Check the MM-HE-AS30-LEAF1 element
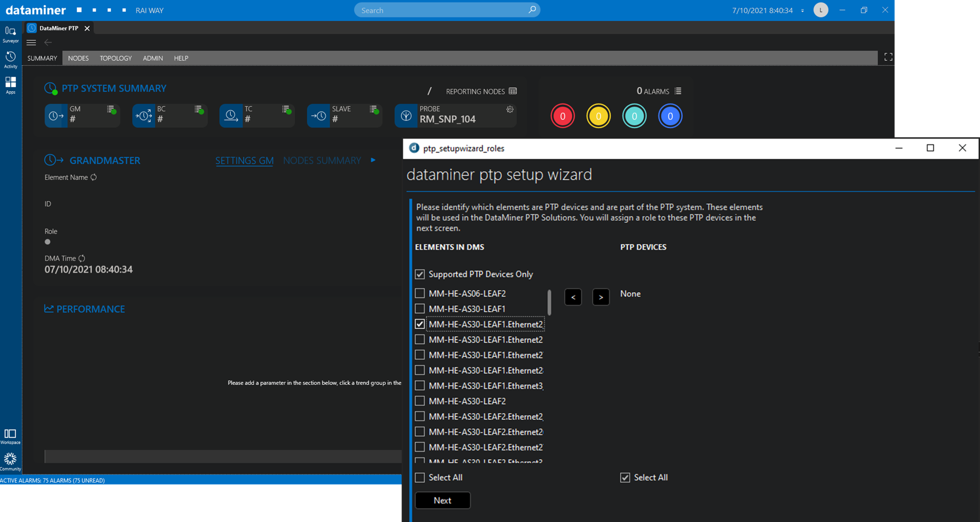The width and height of the screenshot is (980, 522). [420, 309]
